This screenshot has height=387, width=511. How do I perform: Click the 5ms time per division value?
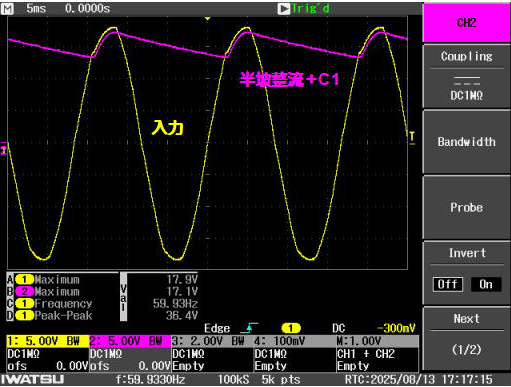pos(36,8)
